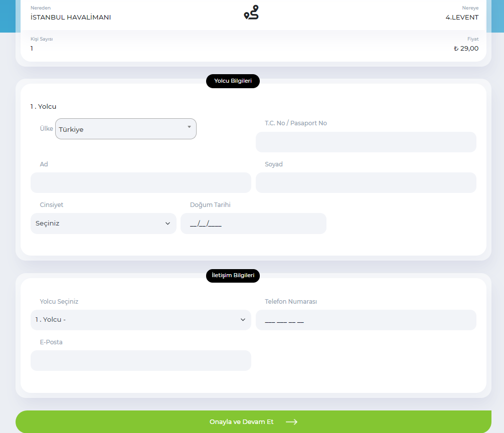Image resolution: width=504 pixels, height=433 pixels.
Task: Click the Yolcu Seçiniz chevron icon
Action: pyautogui.click(x=243, y=320)
